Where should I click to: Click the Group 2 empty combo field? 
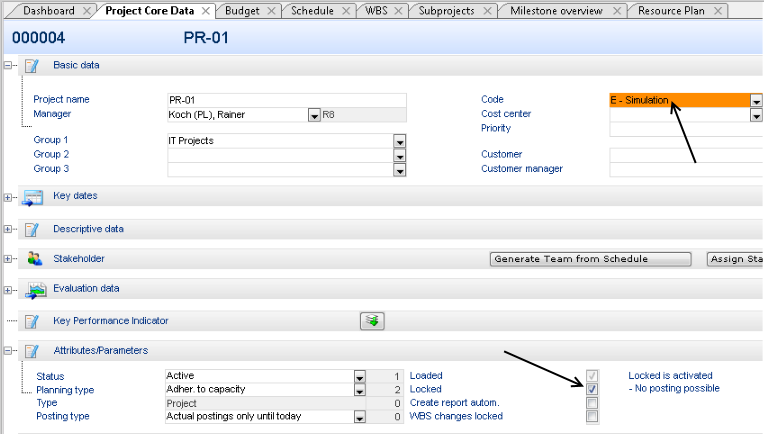[x=281, y=156]
